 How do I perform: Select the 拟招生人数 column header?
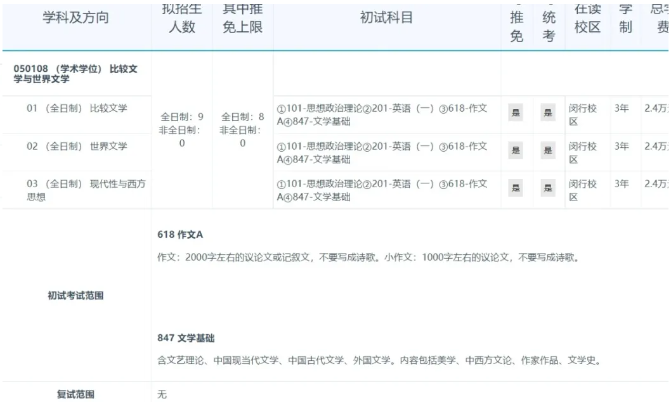coord(181,18)
